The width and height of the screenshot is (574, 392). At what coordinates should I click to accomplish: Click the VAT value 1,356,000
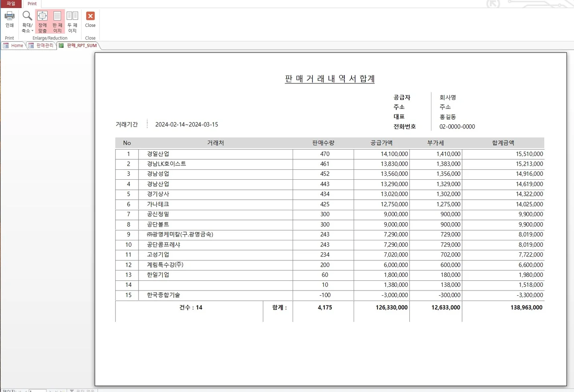(448, 174)
